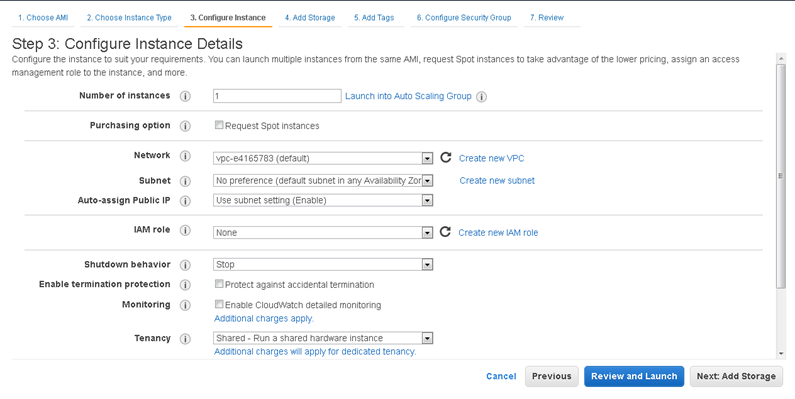This screenshot has width=795, height=399.
Task: Click the Review and Launch button
Action: (634, 376)
